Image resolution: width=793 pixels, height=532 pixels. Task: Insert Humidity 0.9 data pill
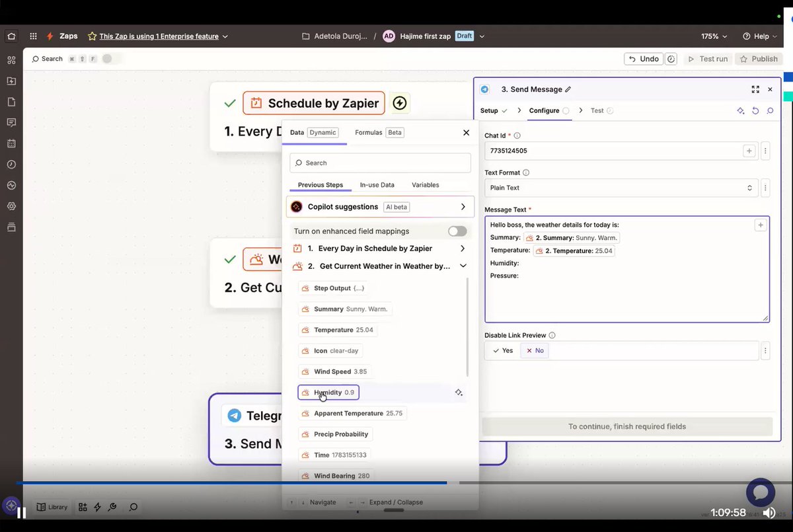click(x=328, y=393)
